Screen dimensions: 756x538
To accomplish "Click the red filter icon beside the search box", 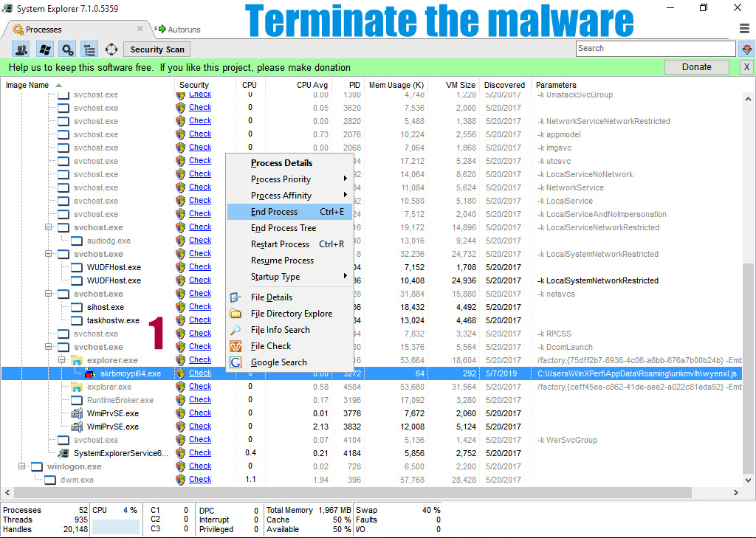I will (x=746, y=48).
